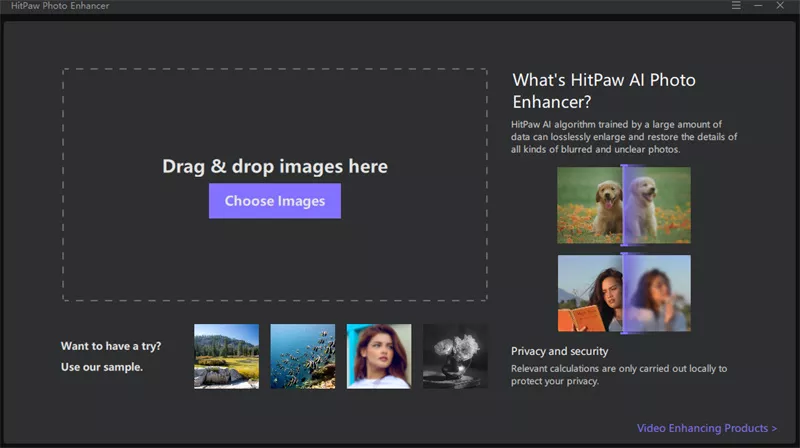The image size is (800, 448).
Task: Select the underwater fish sample image
Action: point(303,356)
